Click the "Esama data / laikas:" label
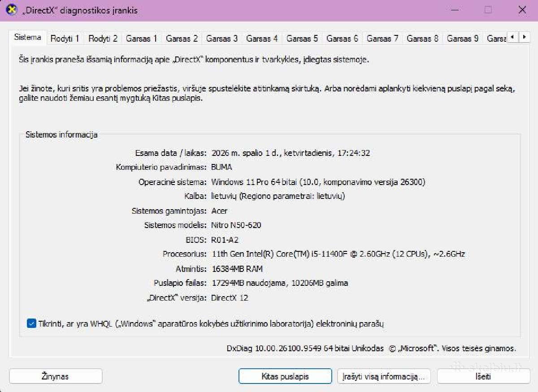This screenshot has width=538, height=392. (171, 153)
